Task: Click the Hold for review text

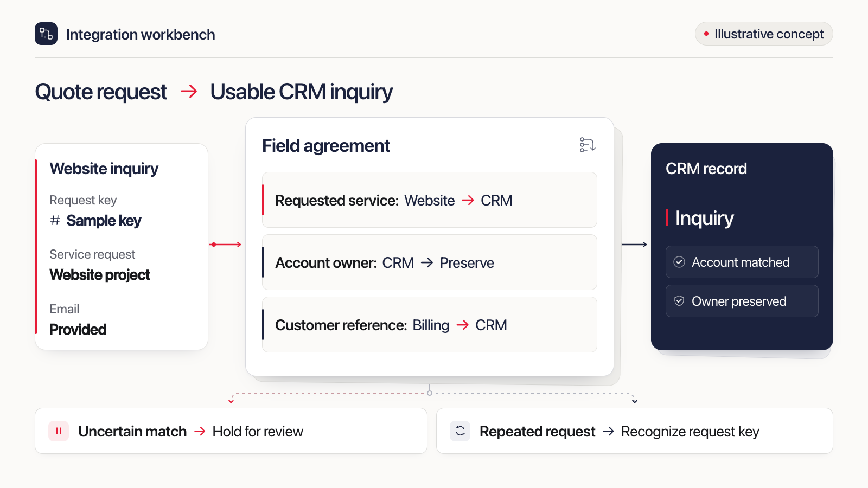Action: (x=258, y=432)
